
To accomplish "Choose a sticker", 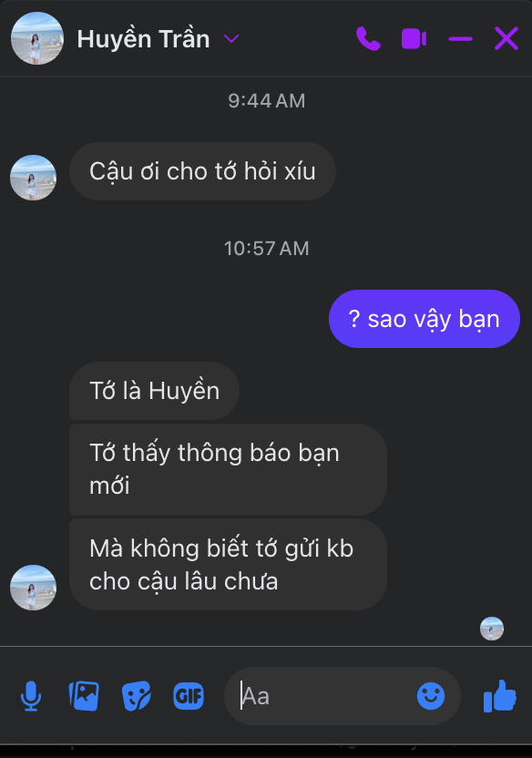I will 137,696.
